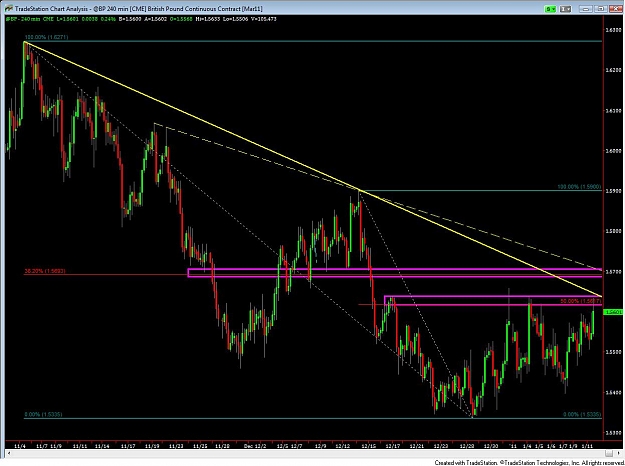Click the 1/11 date axis label
The height and width of the screenshot is (466, 625).
click(586, 445)
